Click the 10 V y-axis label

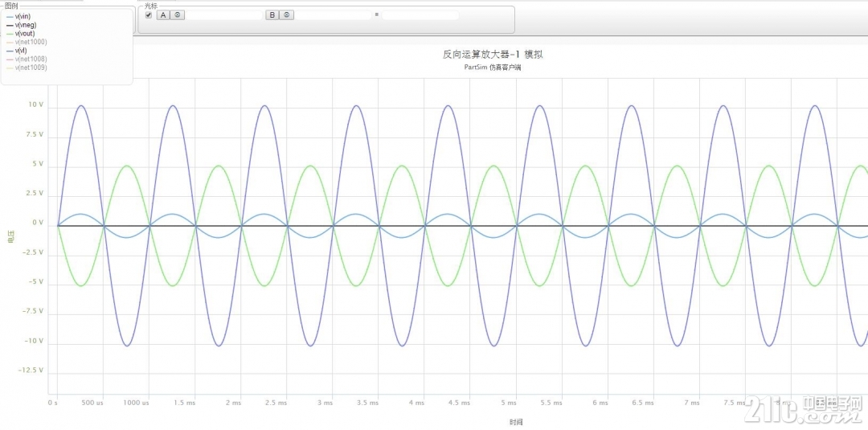(36, 104)
